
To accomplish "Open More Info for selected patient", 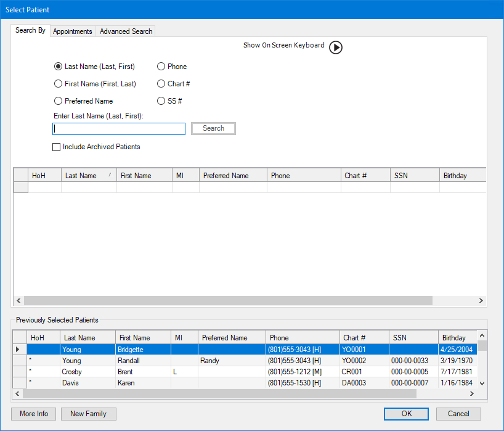I will tap(34, 414).
